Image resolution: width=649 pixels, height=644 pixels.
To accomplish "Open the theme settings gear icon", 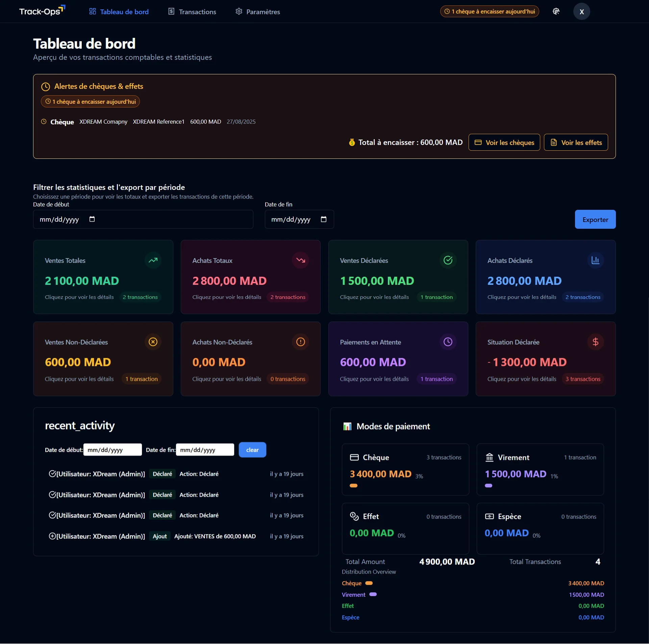I will (556, 11).
